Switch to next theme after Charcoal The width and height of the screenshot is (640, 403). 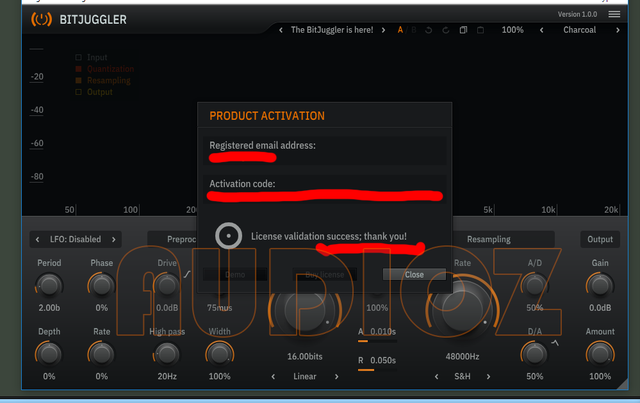click(618, 30)
